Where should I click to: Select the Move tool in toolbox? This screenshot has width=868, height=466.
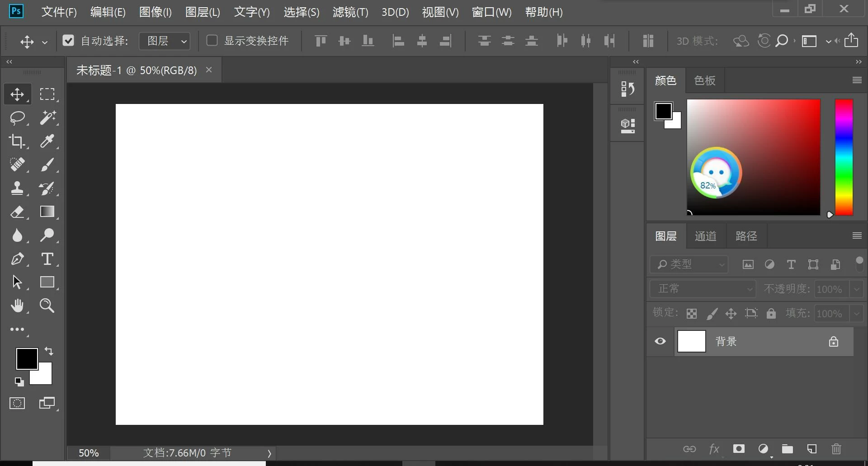[17, 94]
